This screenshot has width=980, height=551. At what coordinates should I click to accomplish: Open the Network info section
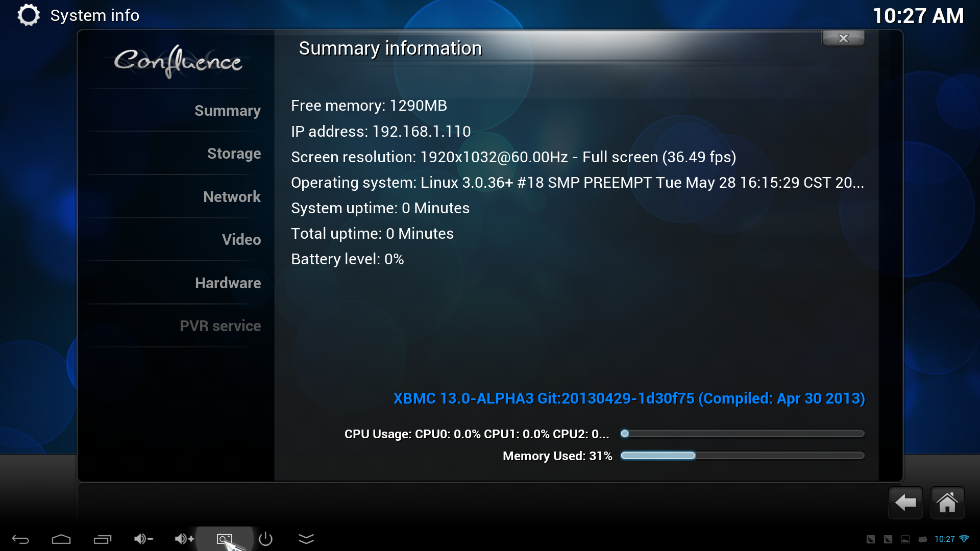pos(232,196)
